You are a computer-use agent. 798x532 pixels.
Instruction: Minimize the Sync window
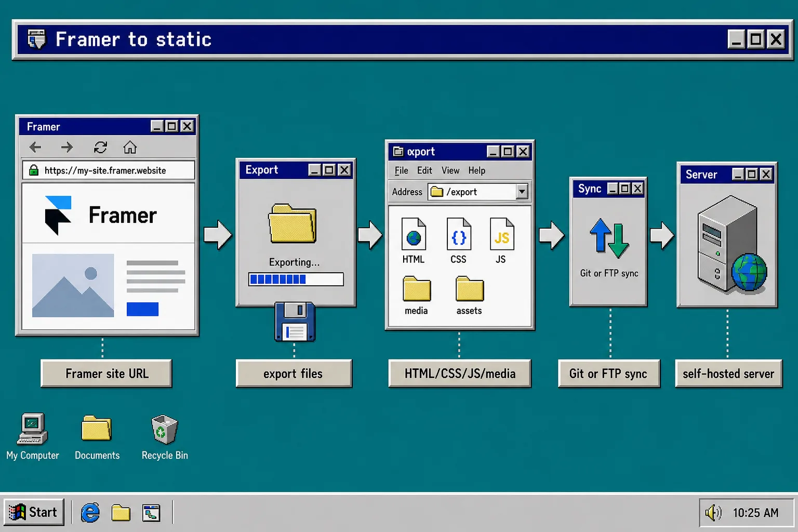(x=613, y=188)
